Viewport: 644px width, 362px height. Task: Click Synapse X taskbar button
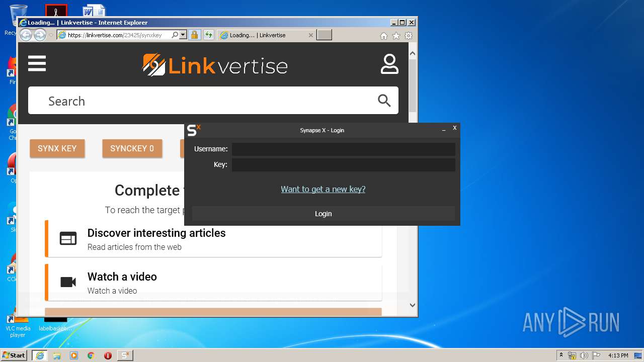pyautogui.click(x=125, y=355)
